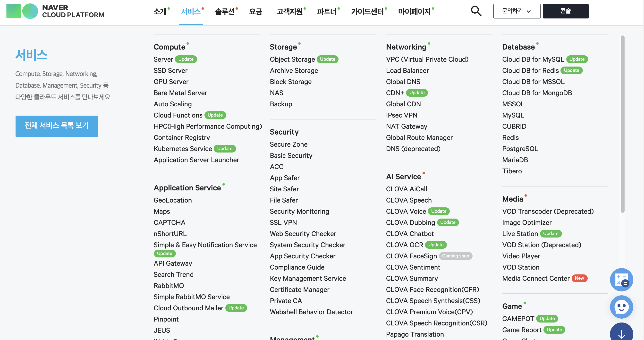Open the 고객지원 menu
The width and height of the screenshot is (644, 340).
(289, 11)
